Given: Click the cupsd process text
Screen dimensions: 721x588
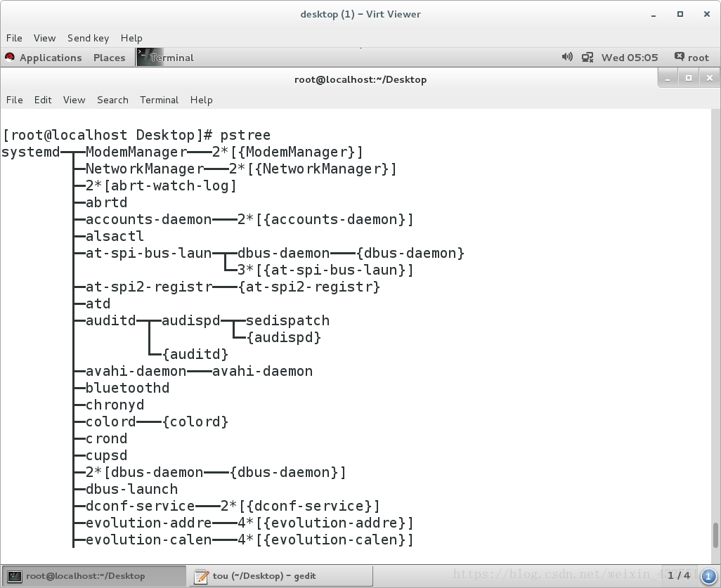Looking at the screenshot, I should coord(106,456).
